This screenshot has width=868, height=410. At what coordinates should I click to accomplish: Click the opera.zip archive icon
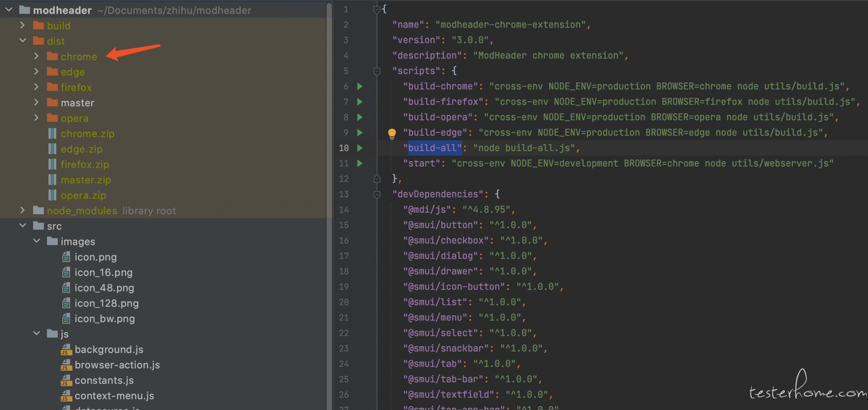coord(52,195)
